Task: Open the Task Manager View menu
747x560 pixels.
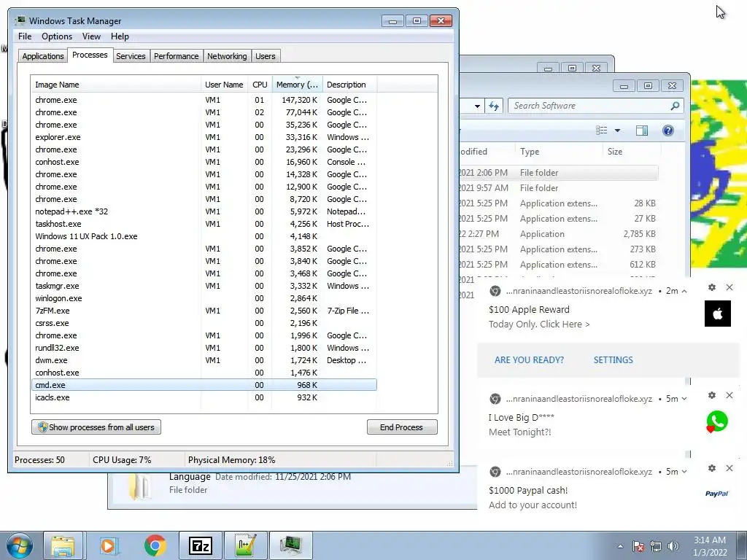Action: (91, 36)
